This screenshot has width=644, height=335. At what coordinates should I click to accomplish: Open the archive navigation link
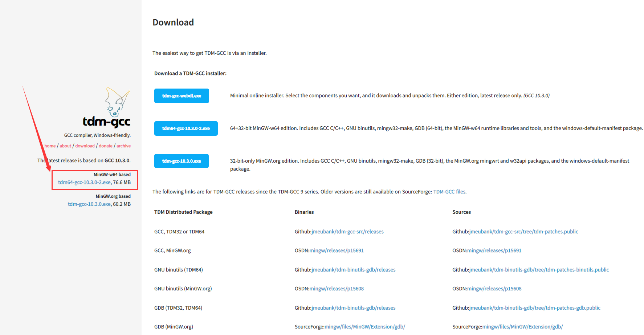123,146
